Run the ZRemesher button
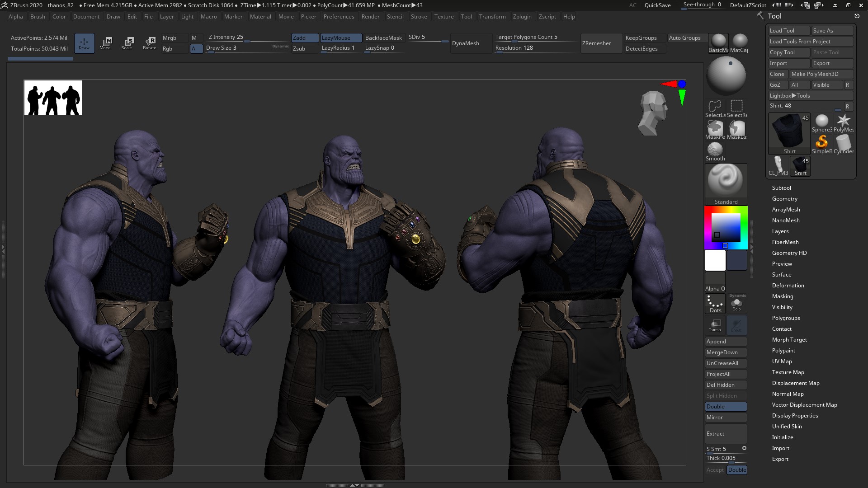The height and width of the screenshot is (488, 868). click(602, 43)
